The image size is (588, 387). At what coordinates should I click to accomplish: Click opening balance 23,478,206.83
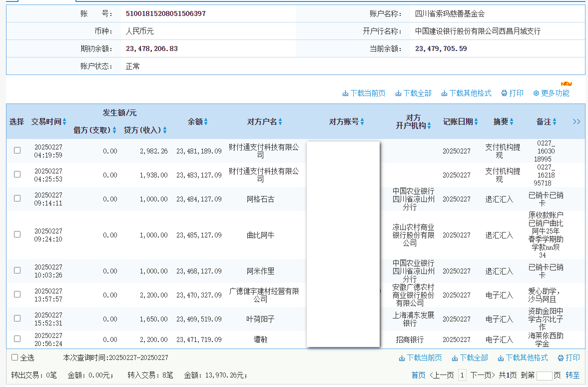coord(152,48)
